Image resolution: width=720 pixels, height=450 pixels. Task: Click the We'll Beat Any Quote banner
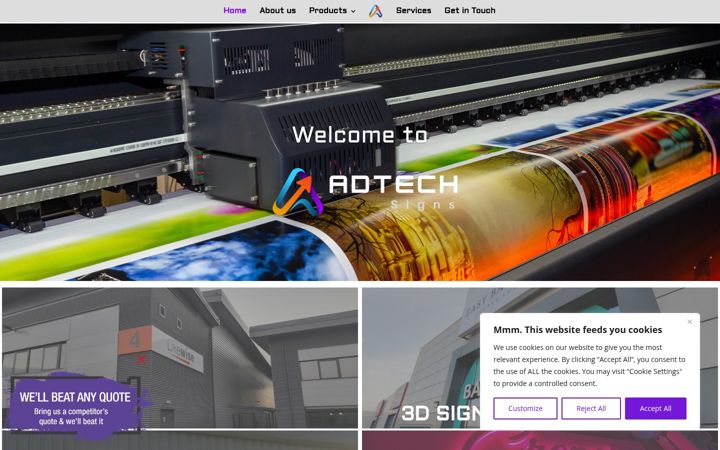[76, 405]
